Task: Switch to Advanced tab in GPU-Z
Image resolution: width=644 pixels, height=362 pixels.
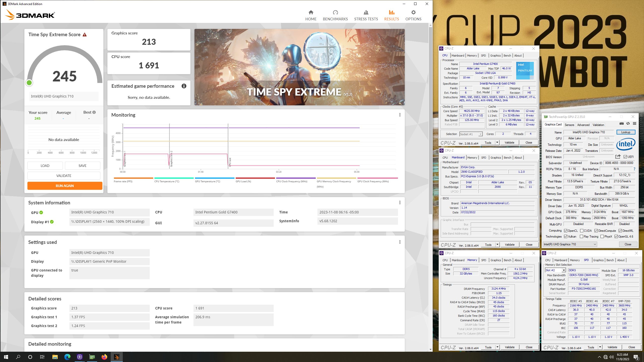Action: coord(583,125)
